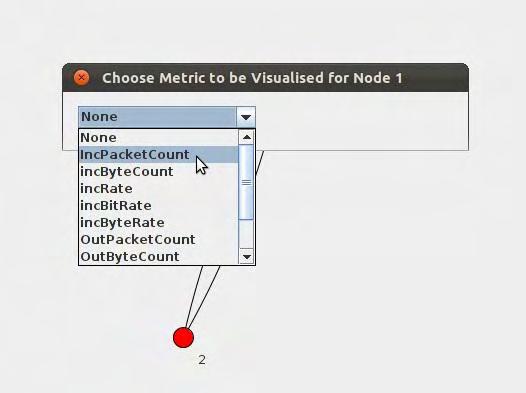Click the node label 2
Screen dimensions: 526x393
(202, 360)
